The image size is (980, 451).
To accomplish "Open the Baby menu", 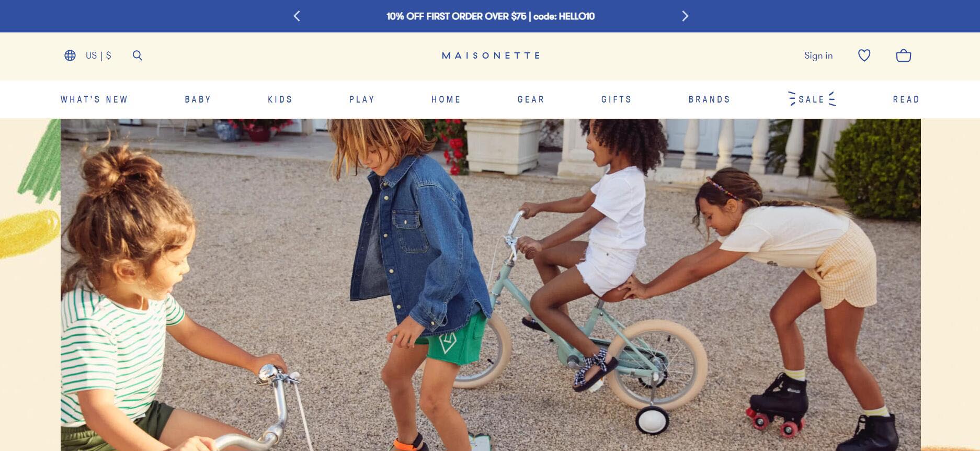I will pyautogui.click(x=198, y=99).
